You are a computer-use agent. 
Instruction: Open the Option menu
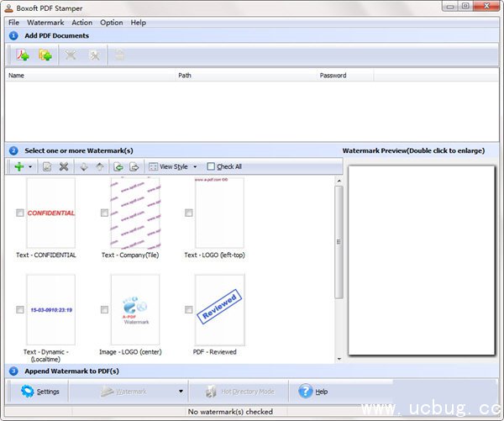[x=111, y=23]
